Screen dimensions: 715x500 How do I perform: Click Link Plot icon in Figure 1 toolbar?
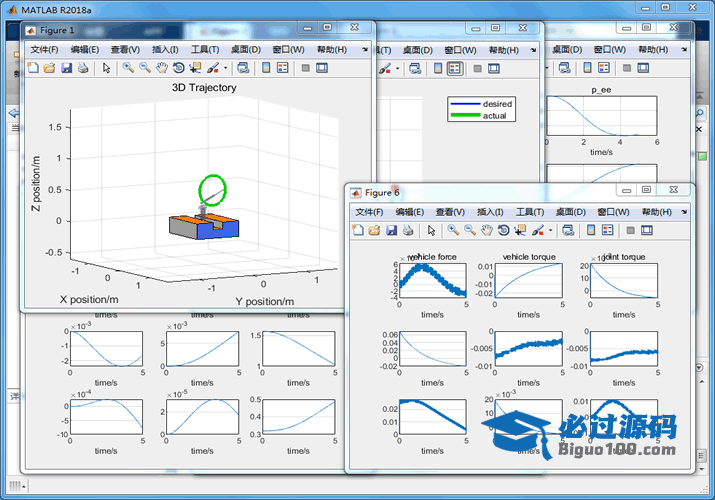[x=244, y=68]
